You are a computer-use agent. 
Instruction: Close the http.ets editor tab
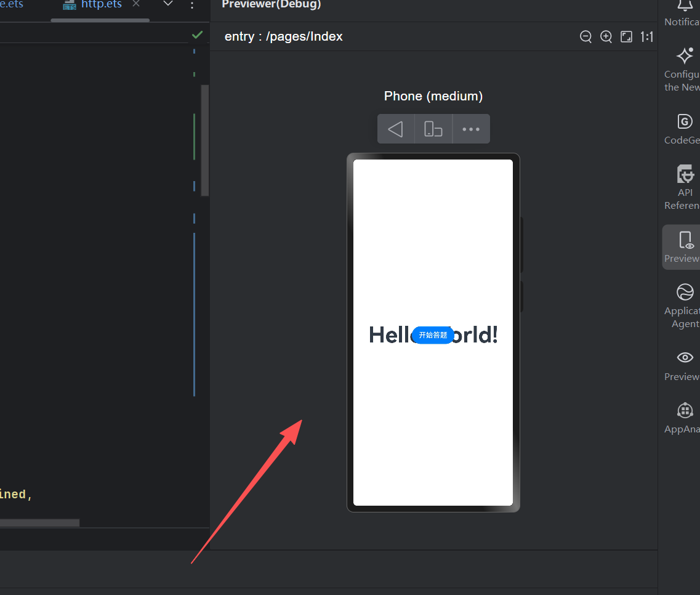click(x=136, y=4)
